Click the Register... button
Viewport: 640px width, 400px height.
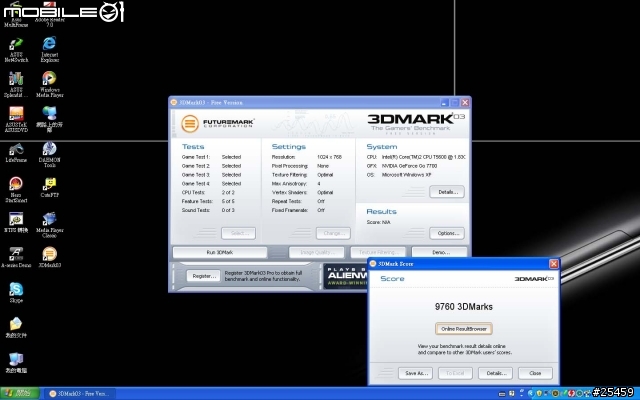[x=204, y=276]
